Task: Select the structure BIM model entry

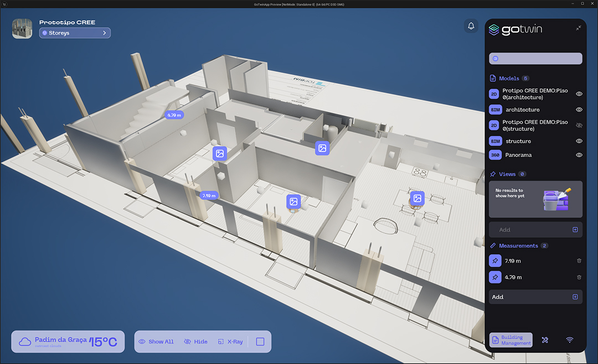Action: [x=518, y=142]
